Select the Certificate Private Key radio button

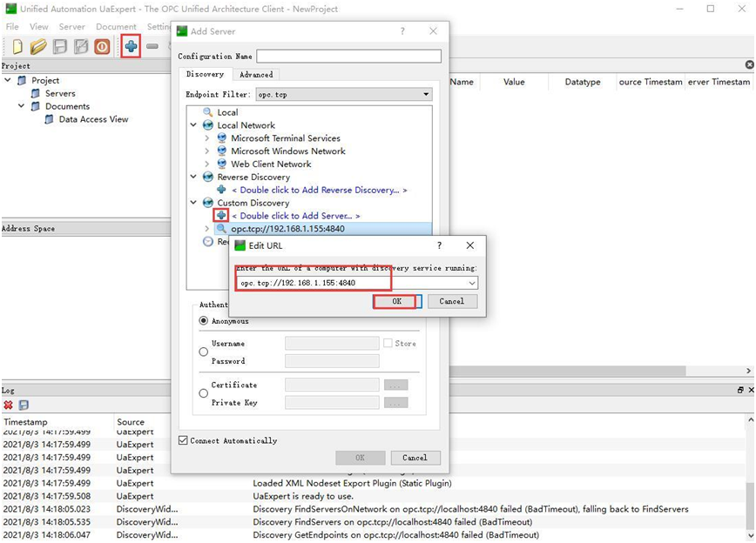[x=204, y=393]
